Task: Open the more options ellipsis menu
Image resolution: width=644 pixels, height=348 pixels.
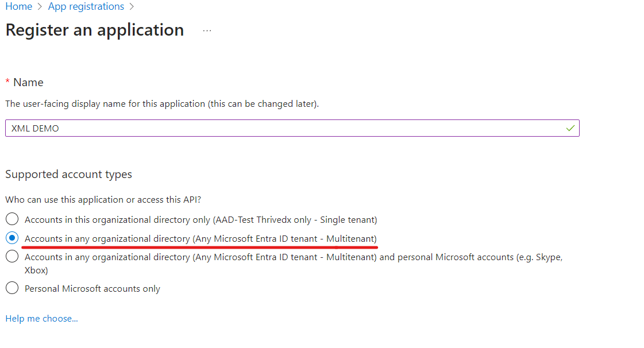Action: point(207,30)
